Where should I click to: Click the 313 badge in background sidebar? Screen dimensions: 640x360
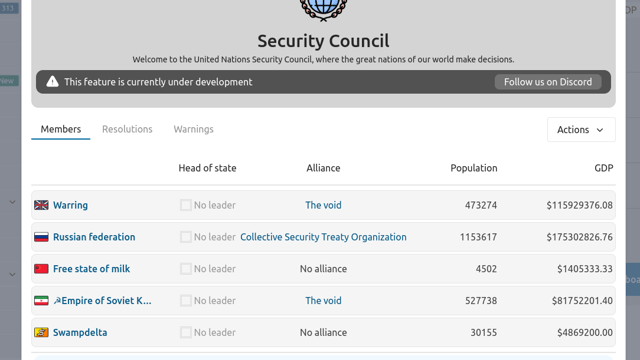click(9, 8)
